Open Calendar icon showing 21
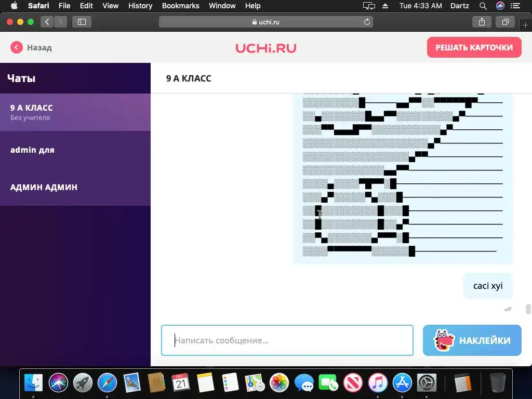 click(x=181, y=383)
